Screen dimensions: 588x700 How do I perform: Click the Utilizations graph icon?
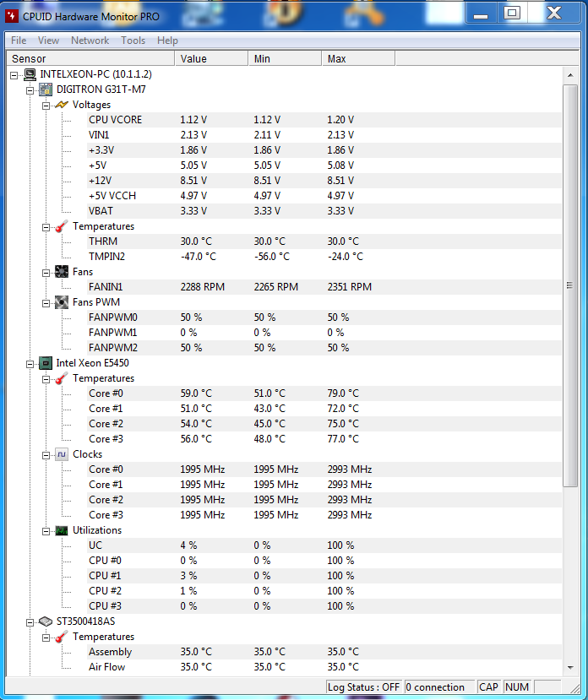point(62,530)
